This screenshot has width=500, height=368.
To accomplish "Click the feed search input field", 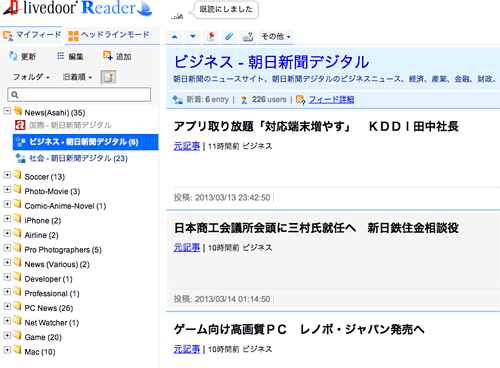I will [x=79, y=95].
